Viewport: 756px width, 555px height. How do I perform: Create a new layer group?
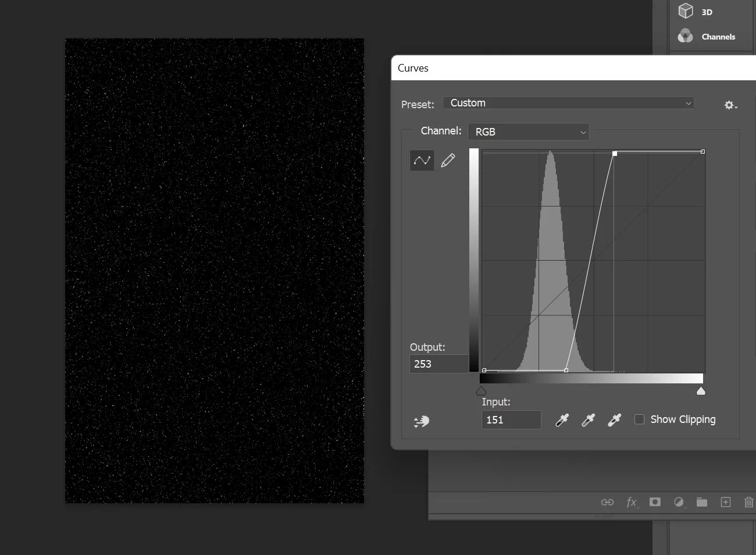(702, 502)
